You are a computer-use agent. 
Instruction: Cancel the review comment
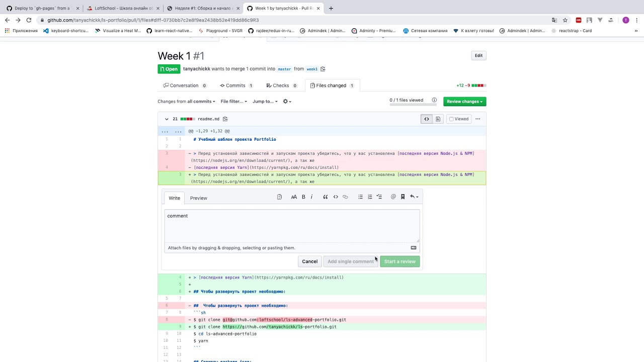click(x=309, y=261)
